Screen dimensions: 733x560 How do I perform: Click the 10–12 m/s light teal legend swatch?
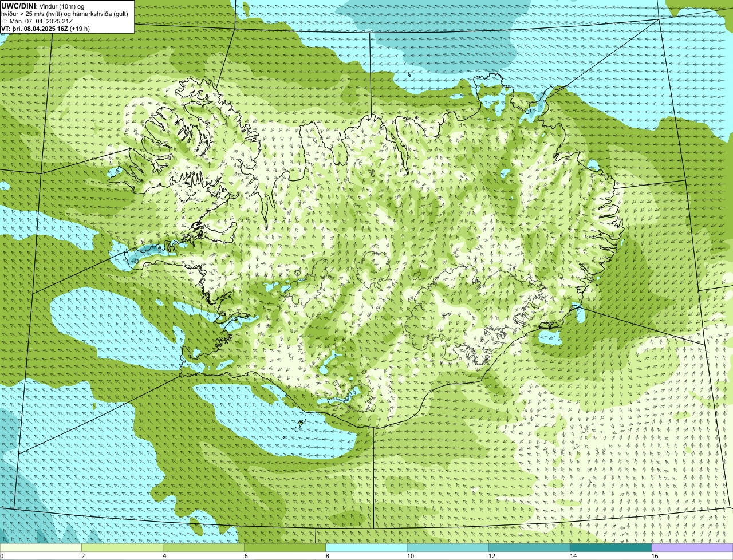(x=448, y=547)
